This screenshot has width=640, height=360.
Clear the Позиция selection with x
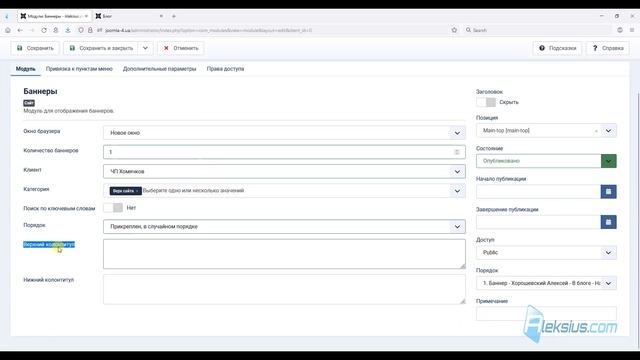tap(596, 131)
